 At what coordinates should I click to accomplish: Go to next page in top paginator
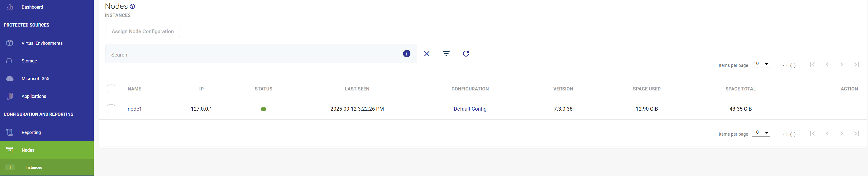841,65
